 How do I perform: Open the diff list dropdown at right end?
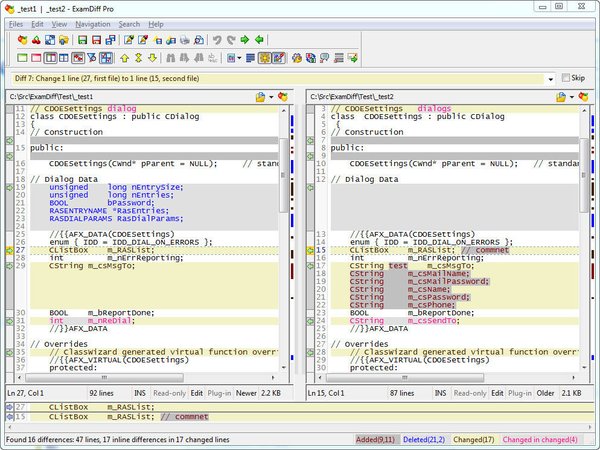tap(549, 78)
